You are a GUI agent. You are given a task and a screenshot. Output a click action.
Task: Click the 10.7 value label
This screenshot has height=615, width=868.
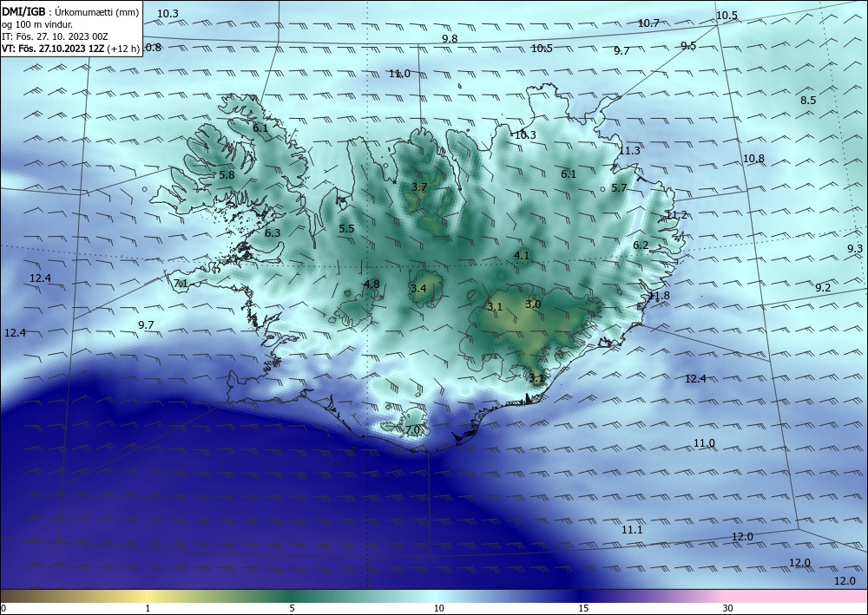[x=648, y=23]
